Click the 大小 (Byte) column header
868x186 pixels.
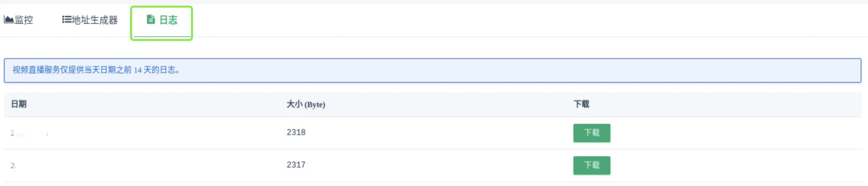[306, 104]
